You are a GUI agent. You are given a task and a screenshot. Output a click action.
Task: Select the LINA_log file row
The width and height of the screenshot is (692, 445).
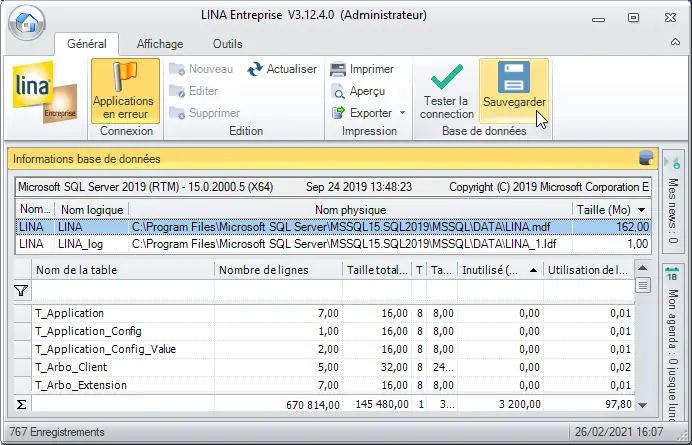click(x=333, y=244)
